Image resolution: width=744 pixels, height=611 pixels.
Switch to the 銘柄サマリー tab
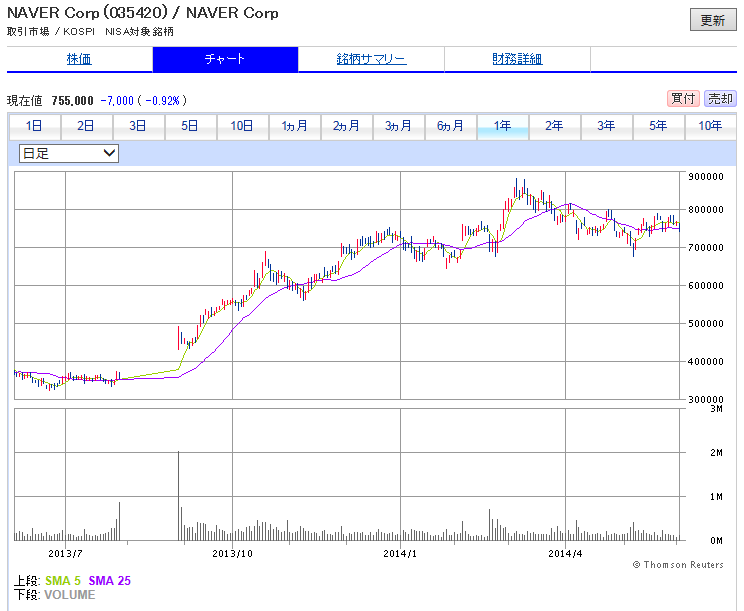pos(371,59)
